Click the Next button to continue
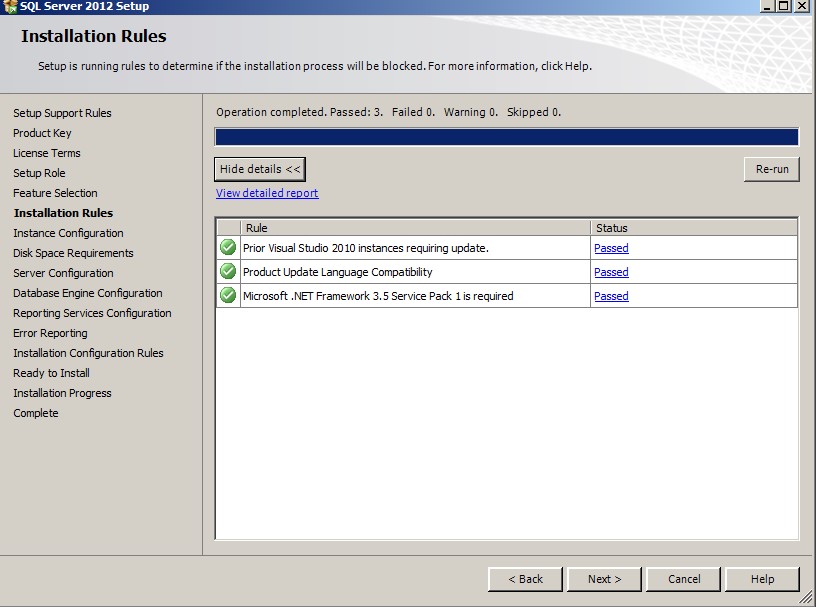 pyautogui.click(x=604, y=579)
